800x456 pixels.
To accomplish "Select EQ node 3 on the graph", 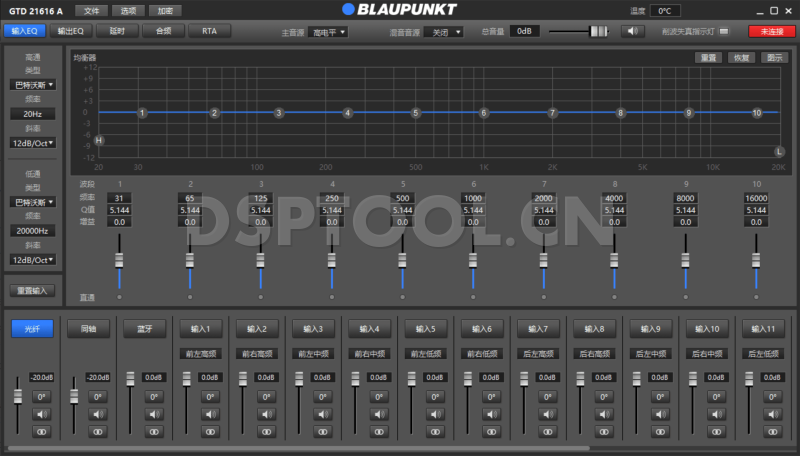I will (x=279, y=113).
